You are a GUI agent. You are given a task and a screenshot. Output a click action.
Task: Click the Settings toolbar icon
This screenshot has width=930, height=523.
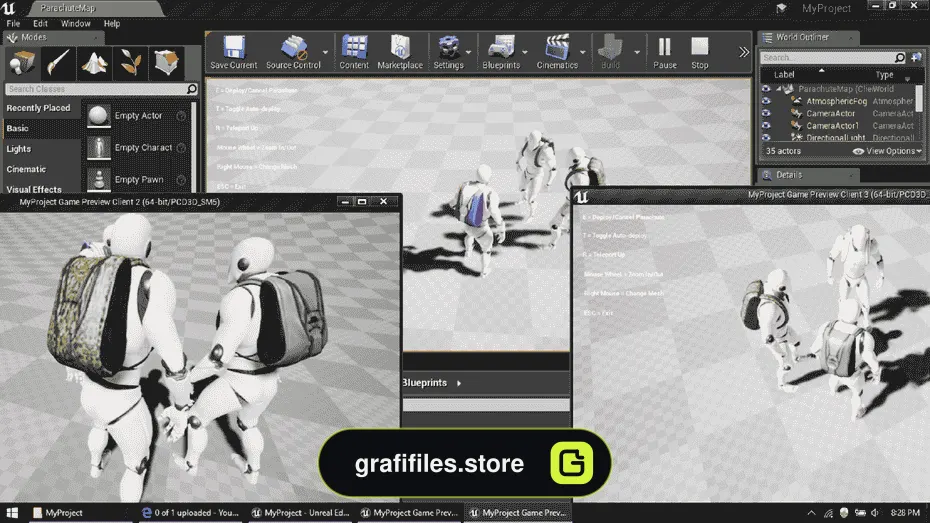pyautogui.click(x=448, y=52)
